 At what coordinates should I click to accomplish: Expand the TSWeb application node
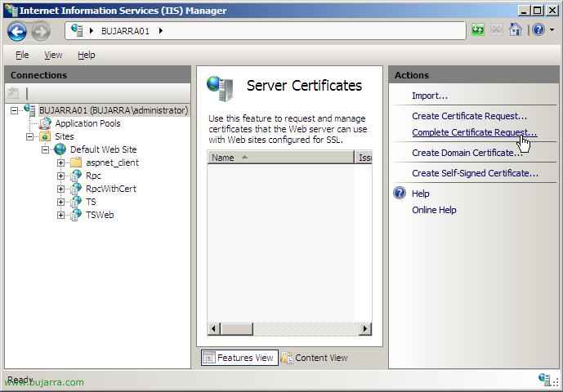coord(60,215)
